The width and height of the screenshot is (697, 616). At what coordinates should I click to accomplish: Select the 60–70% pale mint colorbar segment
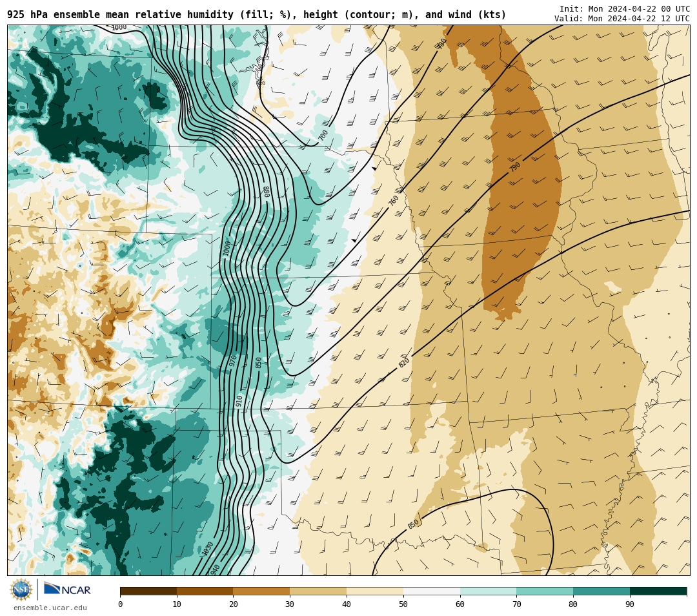coord(489,591)
